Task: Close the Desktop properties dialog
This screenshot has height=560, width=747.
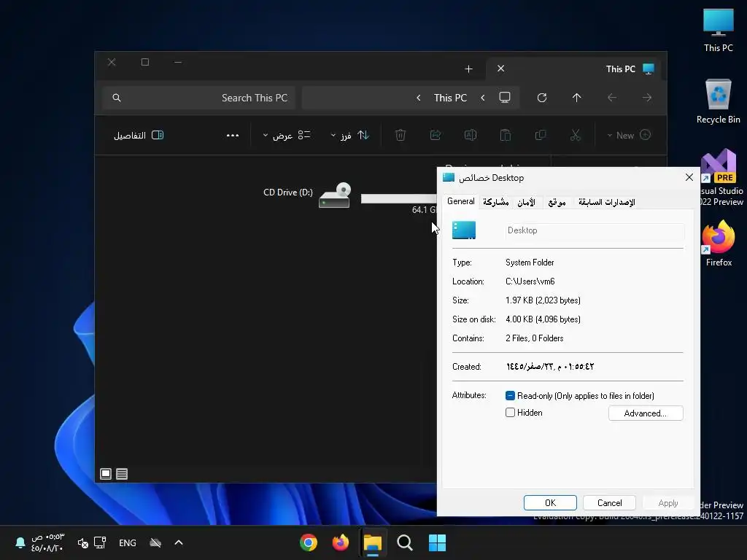Action: (689, 178)
